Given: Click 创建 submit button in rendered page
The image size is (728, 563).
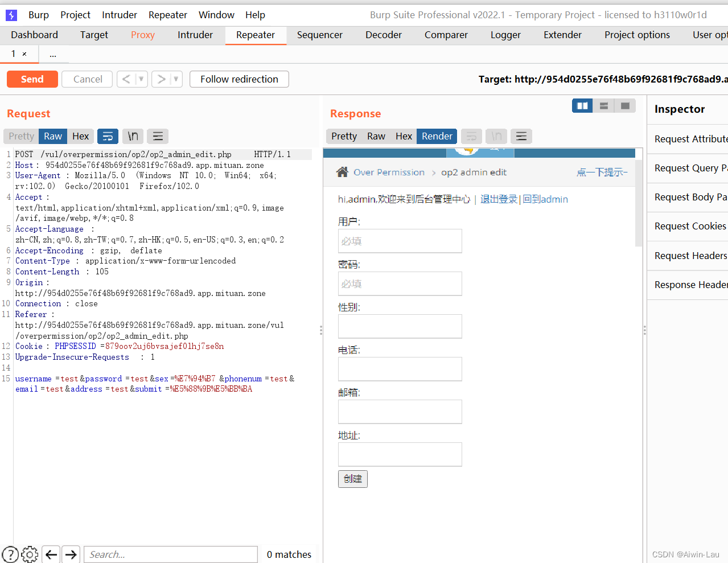Looking at the screenshot, I should pyautogui.click(x=353, y=479).
